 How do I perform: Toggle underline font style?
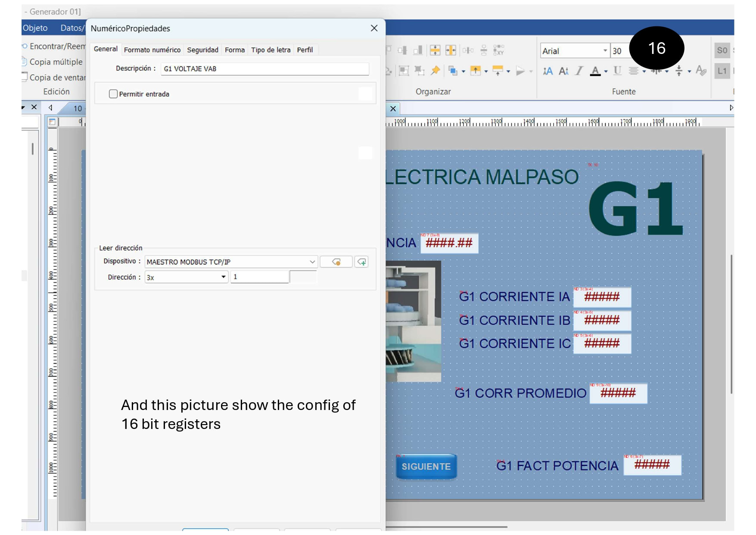tap(617, 71)
